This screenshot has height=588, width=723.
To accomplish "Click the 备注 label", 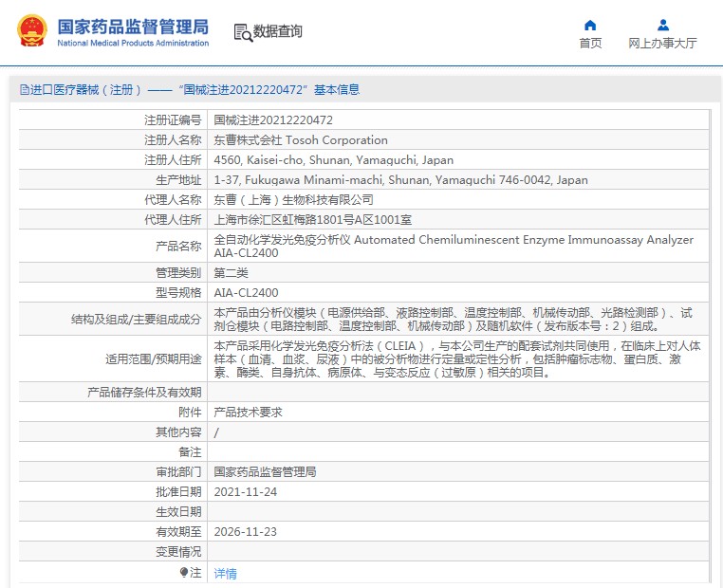I will [x=190, y=452].
